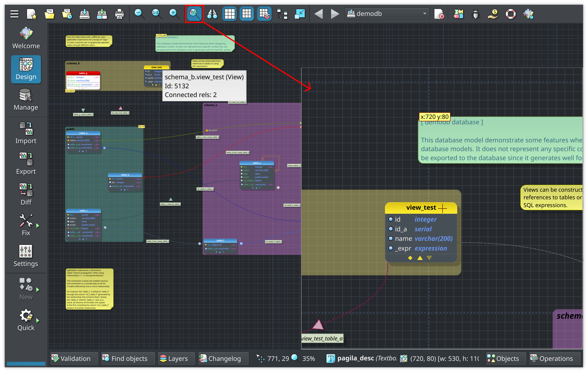Toggle the Changelog panel
The image size is (588, 372).
[x=223, y=358]
